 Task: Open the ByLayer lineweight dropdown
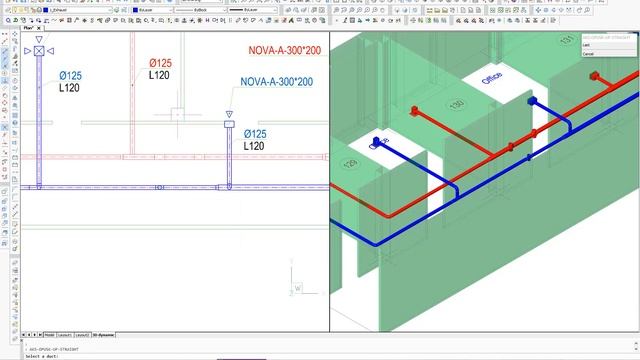point(275,10)
